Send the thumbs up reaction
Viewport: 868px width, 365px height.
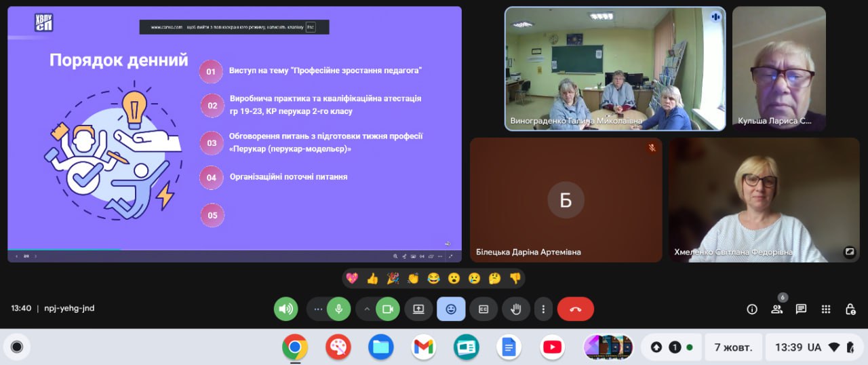click(x=372, y=278)
